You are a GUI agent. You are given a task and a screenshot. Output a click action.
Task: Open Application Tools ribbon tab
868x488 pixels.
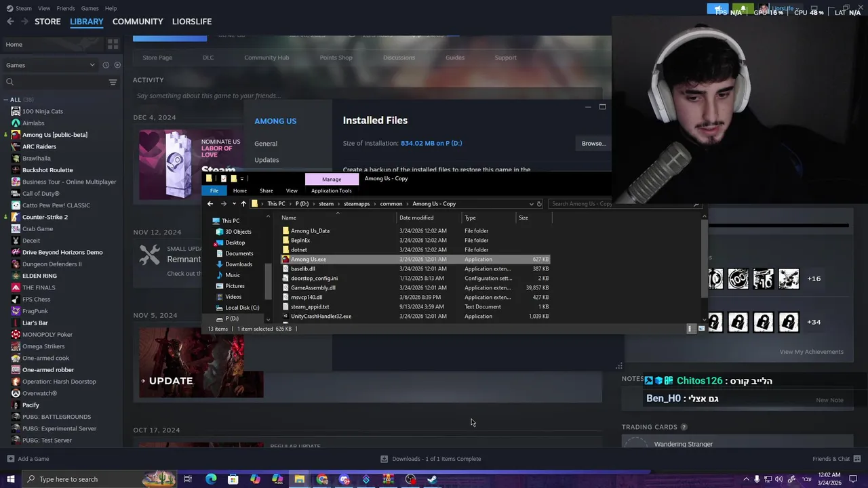(x=332, y=190)
